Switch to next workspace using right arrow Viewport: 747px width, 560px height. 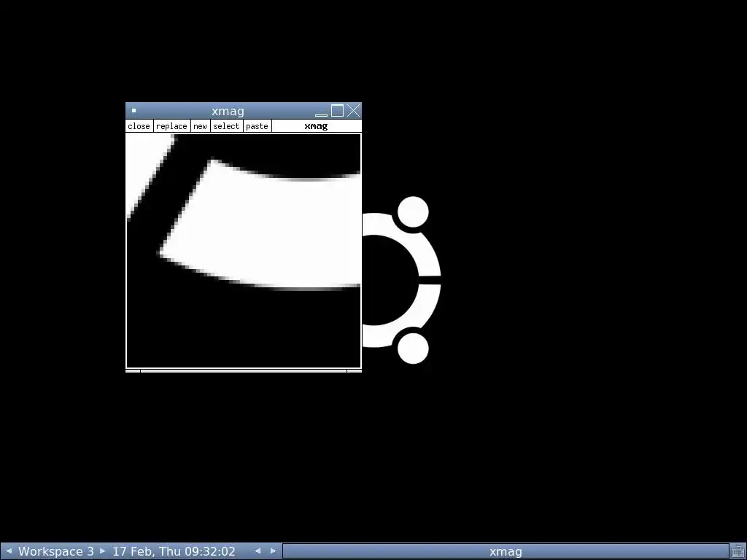pos(102,551)
